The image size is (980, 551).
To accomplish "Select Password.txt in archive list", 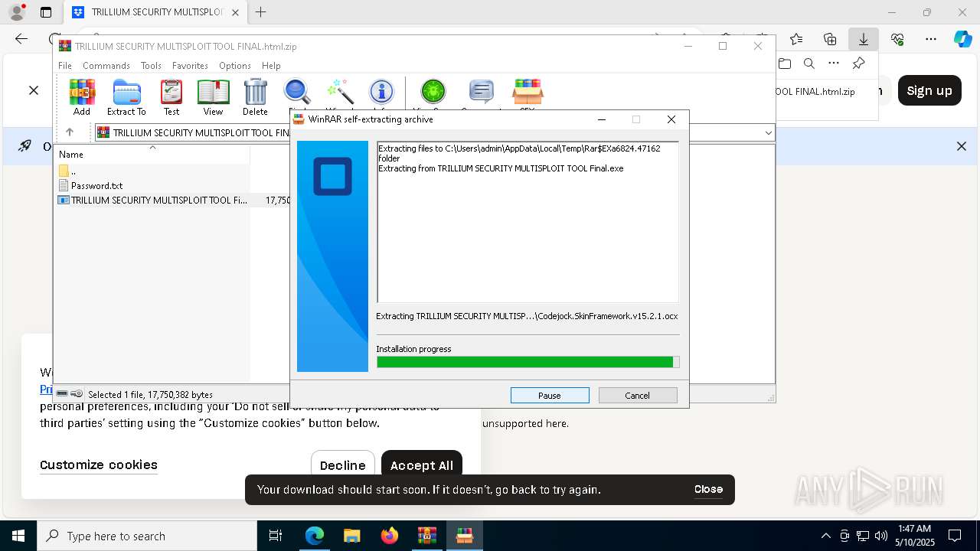I will pos(96,185).
